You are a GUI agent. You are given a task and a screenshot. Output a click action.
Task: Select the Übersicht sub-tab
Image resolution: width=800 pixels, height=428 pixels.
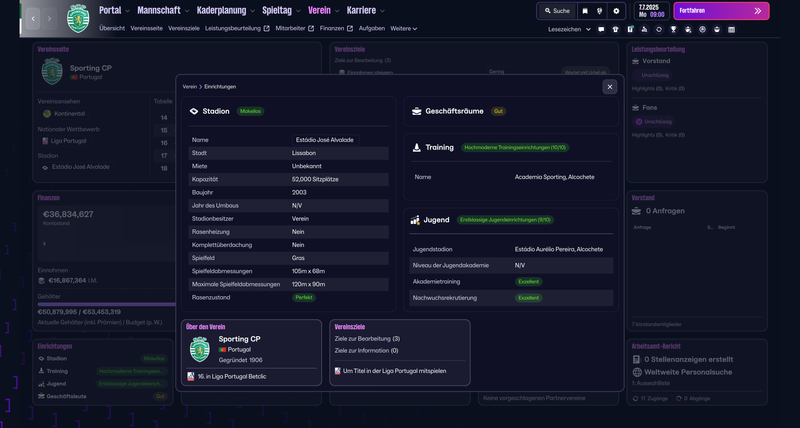[x=112, y=29]
